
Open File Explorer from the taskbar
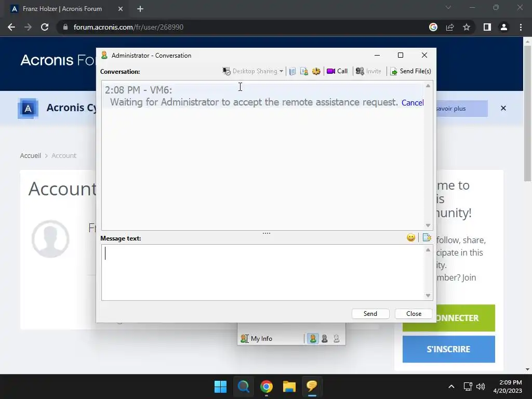coord(289,387)
